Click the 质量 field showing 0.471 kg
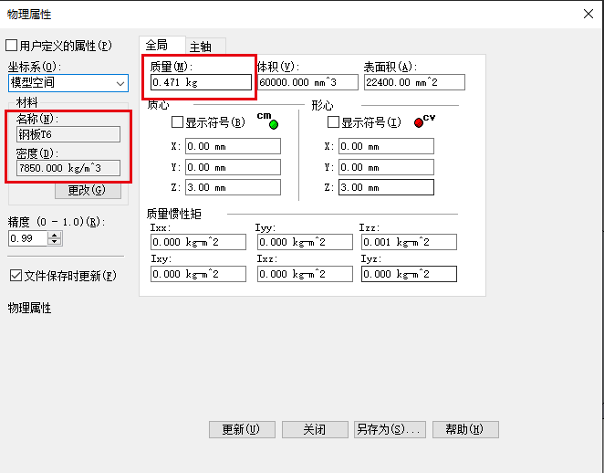 click(x=201, y=83)
